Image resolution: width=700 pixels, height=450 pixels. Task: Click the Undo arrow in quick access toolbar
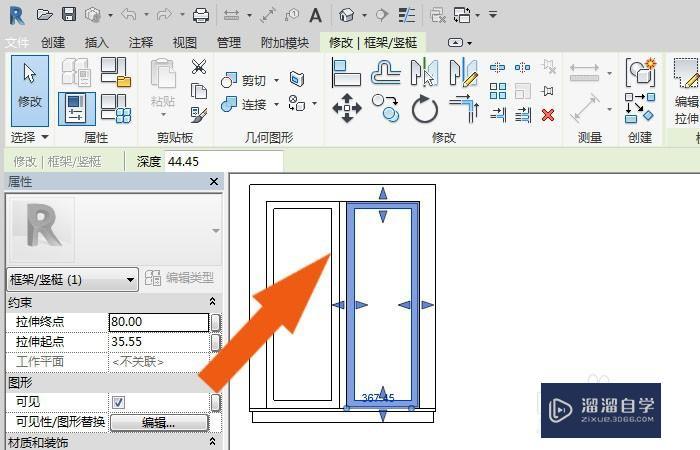point(129,15)
